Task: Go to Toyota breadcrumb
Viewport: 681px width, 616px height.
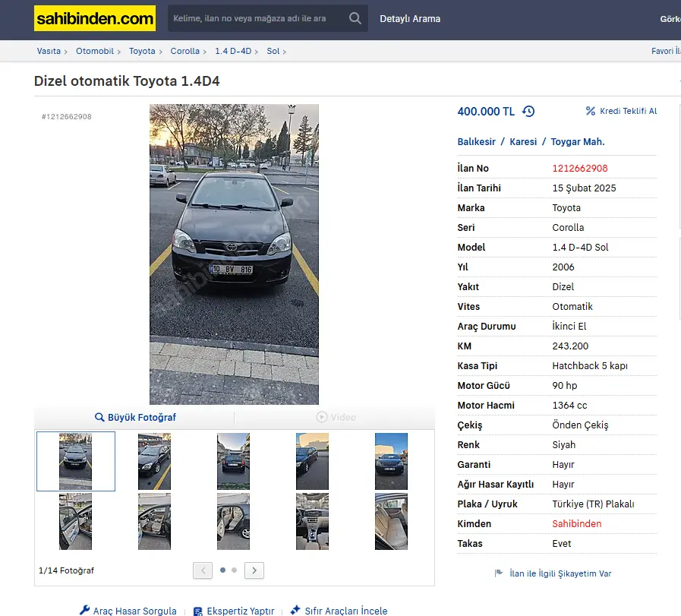Action: click(x=142, y=51)
